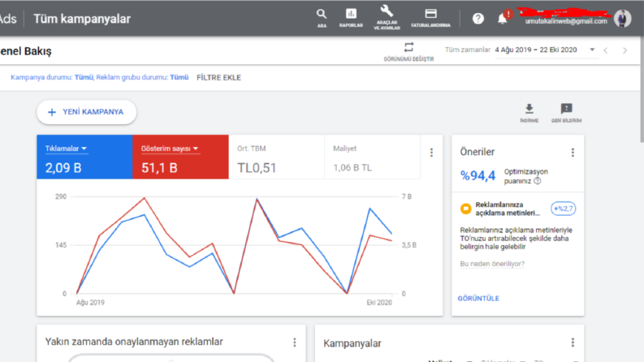Click the %94,4 optimization score

(x=478, y=175)
